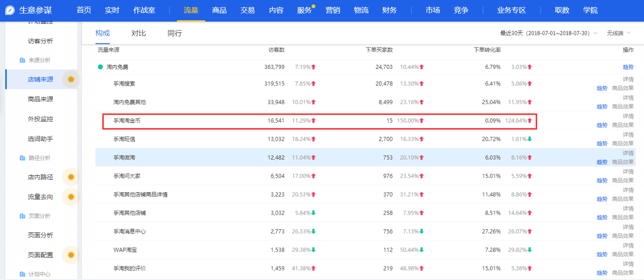Click the 访客数 column header
The height and width of the screenshot is (280, 644).
(276, 50)
